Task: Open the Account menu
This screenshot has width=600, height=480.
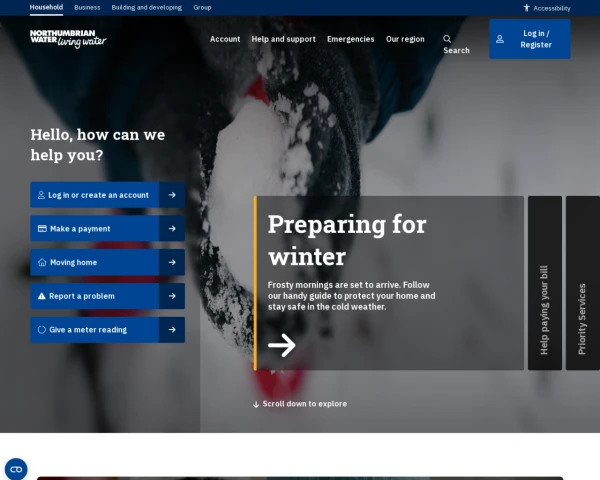Action: [x=225, y=39]
